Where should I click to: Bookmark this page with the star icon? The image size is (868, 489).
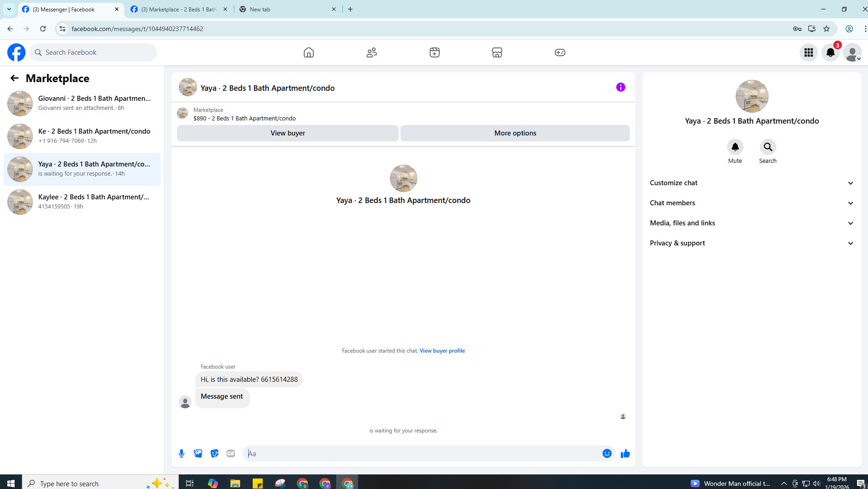(x=826, y=29)
